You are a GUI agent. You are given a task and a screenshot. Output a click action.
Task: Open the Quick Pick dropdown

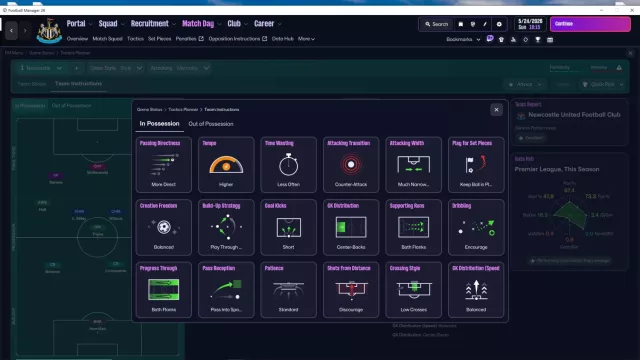602,84
